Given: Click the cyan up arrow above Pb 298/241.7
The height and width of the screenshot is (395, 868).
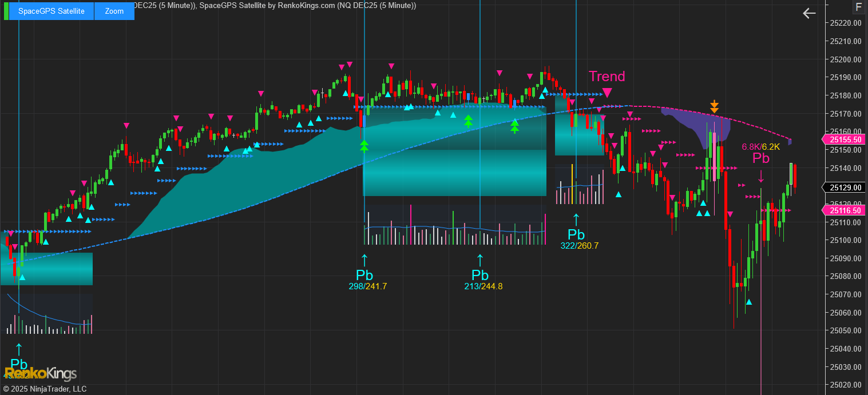Looking at the screenshot, I should [364, 260].
